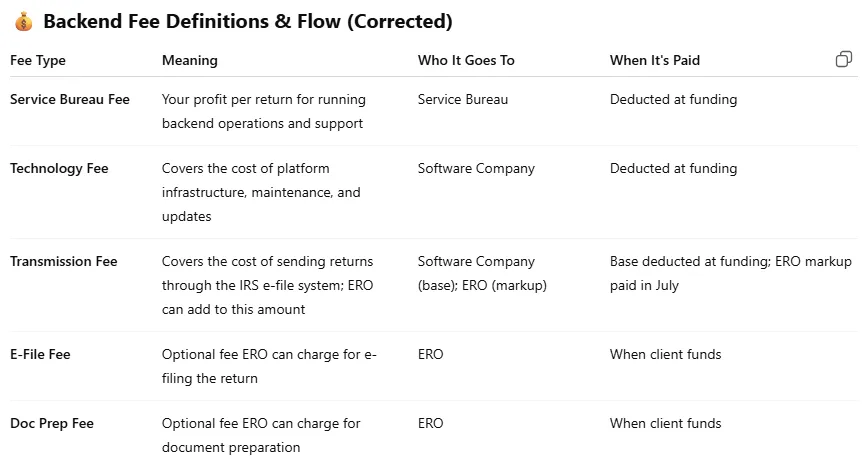Select the Meaning column header
The height and width of the screenshot is (459, 862).
coord(190,60)
